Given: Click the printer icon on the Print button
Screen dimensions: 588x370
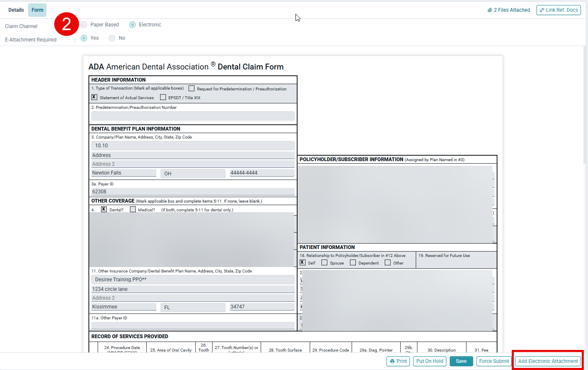Looking at the screenshot, I should point(392,361).
